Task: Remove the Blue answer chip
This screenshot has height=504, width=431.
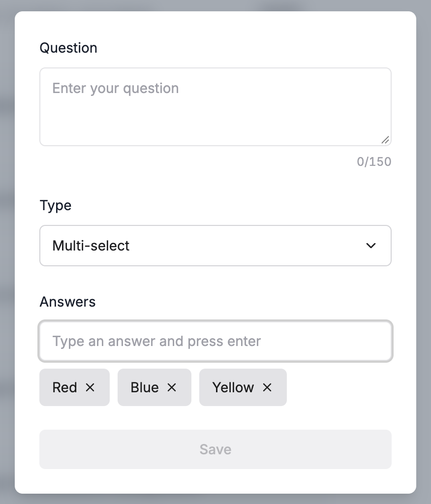Action: click(x=172, y=387)
